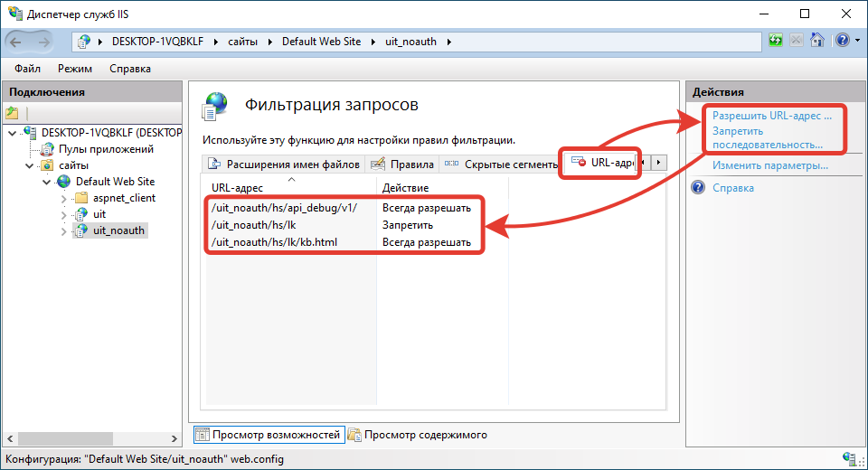Click the aspnet_client folder icon

click(x=81, y=198)
